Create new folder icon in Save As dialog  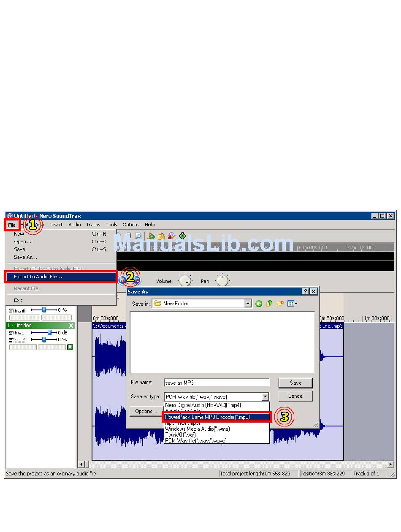pyautogui.click(x=280, y=304)
